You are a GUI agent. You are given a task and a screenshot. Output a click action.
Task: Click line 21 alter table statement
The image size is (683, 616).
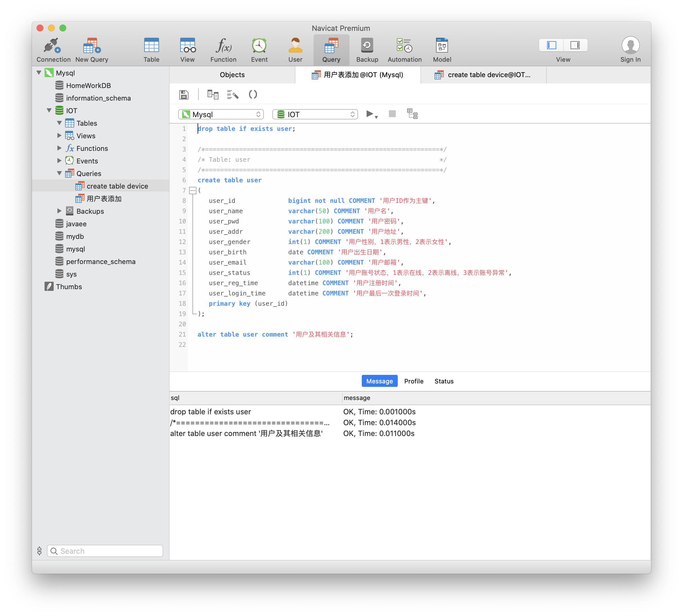coord(275,334)
